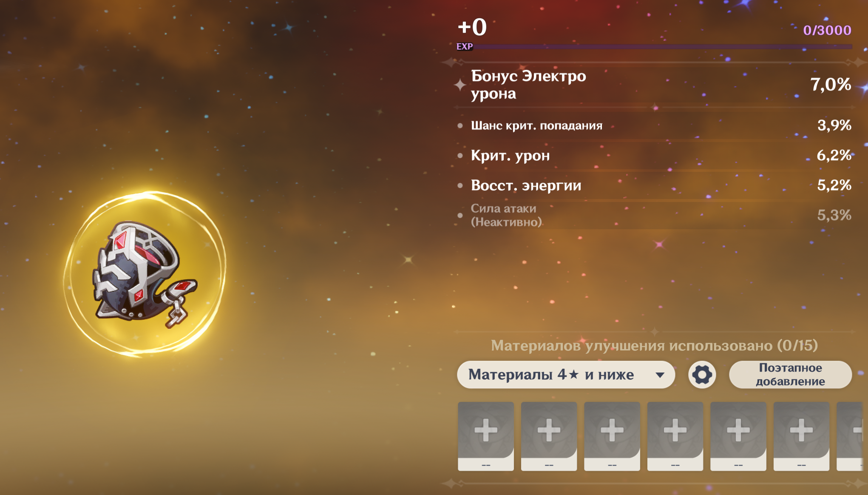Screen dimensions: 868x495
Task: Click the 0/3000 experience counter
Action: pos(827,30)
